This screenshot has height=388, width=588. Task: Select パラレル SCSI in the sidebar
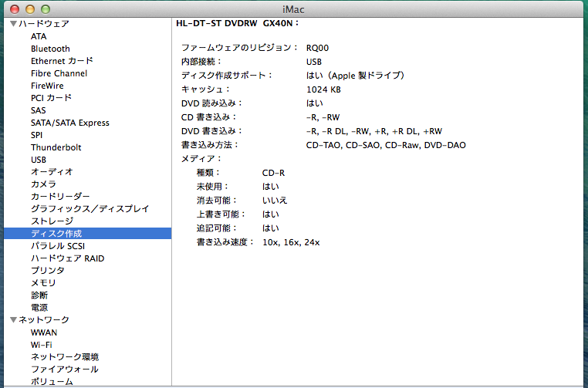click(58, 246)
